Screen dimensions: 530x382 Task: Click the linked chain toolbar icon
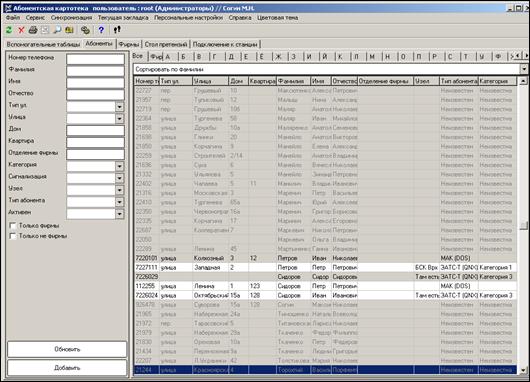[x=85, y=30]
